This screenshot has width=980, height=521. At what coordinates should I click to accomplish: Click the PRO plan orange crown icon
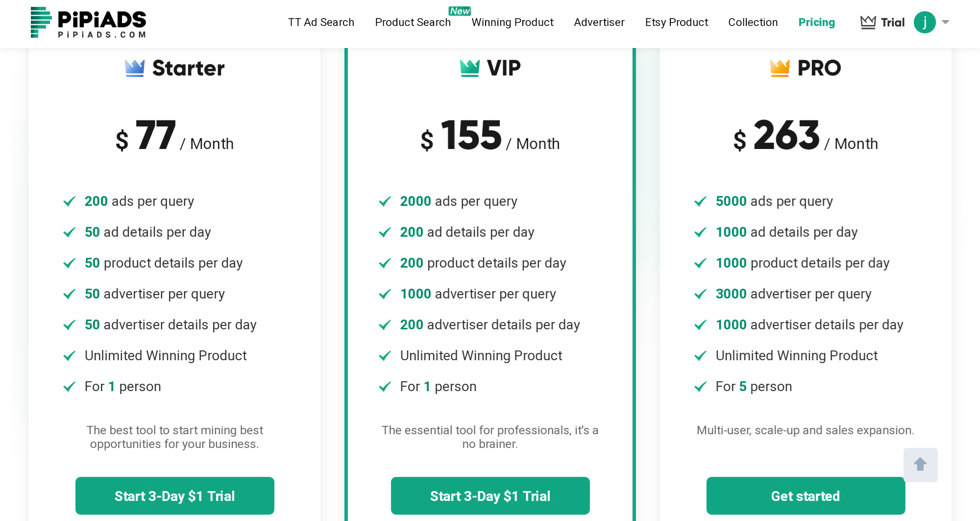pyautogui.click(x=780, y=68)
